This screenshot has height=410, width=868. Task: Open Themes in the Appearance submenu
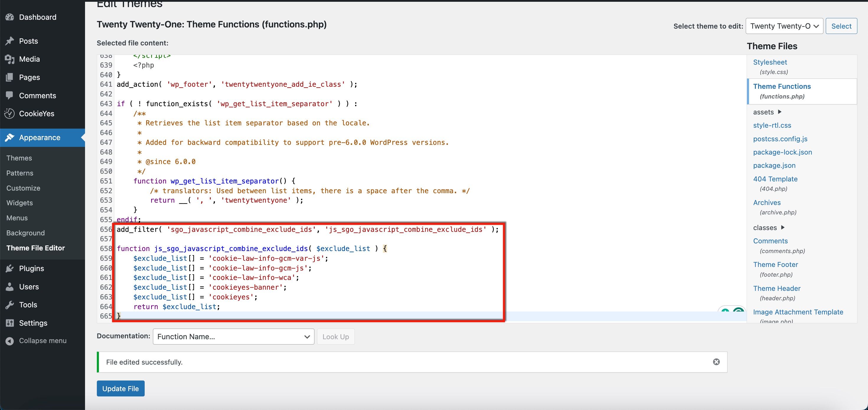(19, 158)
